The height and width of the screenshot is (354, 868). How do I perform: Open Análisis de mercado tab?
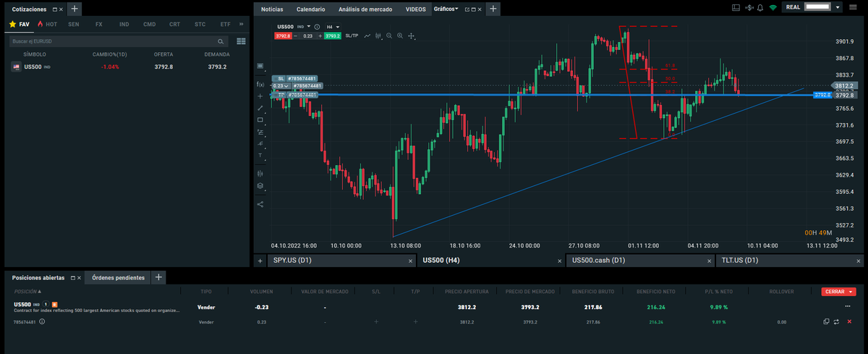click(x=365, y=9)
